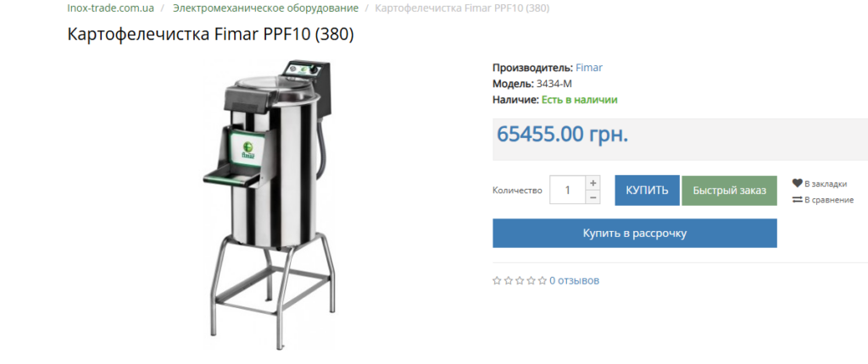The image size is (868, 364).
Task: Give five stars using the last star
Action: 542,280
